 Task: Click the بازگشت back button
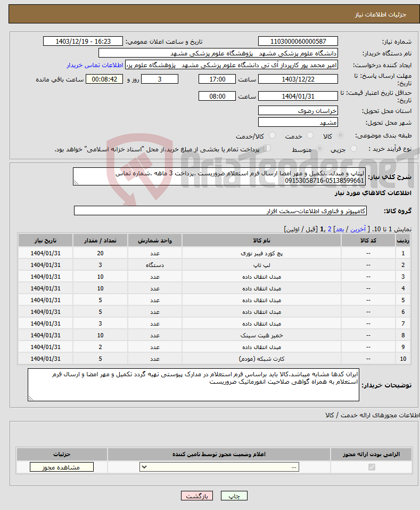pos(197,496)
